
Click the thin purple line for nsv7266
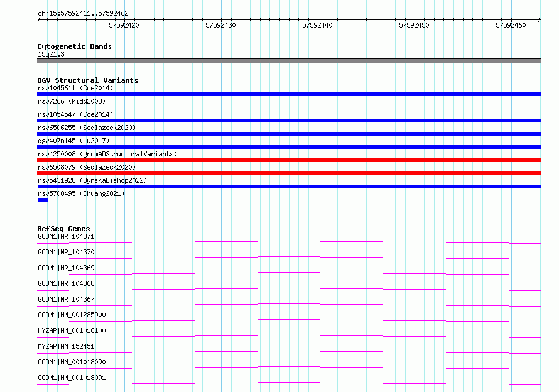pyautogui.click(x=289, y=107)
